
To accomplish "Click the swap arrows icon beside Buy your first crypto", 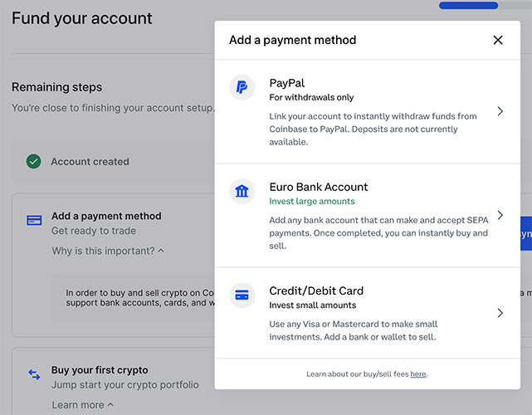I will (x=34, y=375).
